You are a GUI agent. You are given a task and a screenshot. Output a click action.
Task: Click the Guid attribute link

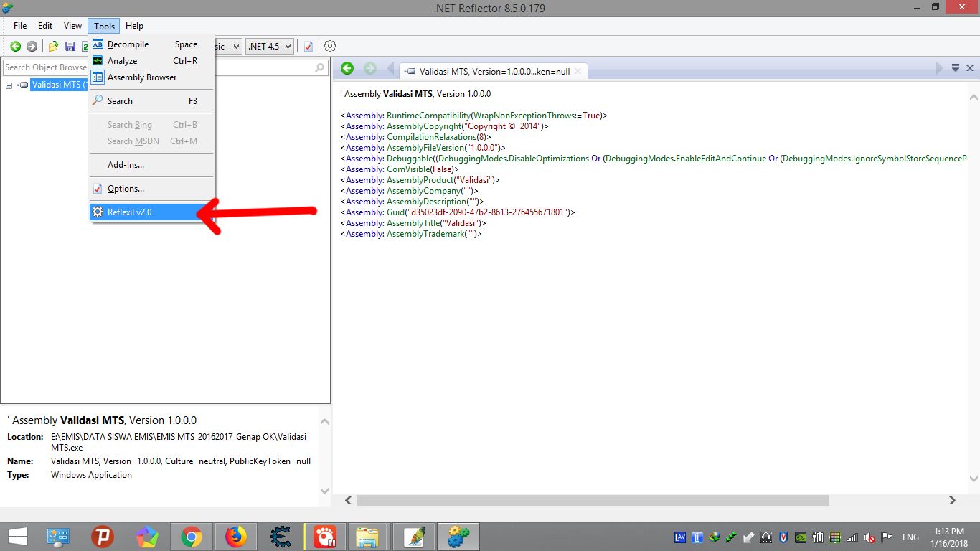[x=395, y=212]
